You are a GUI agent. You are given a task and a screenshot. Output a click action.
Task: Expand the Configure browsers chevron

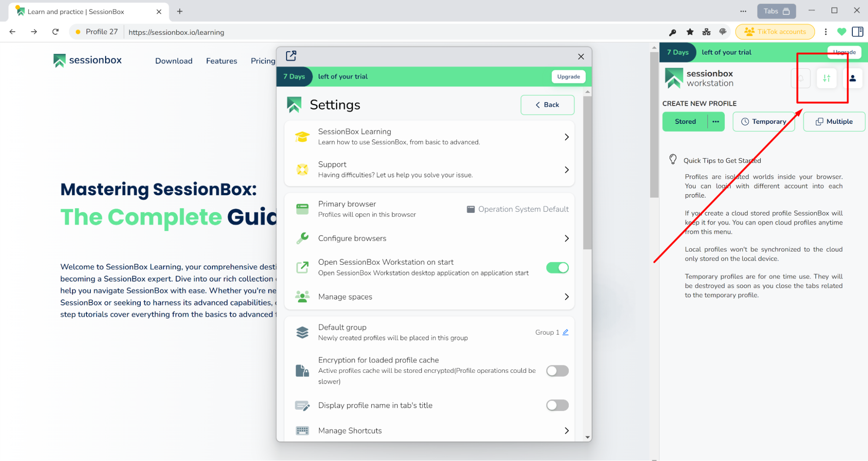[x=566, y=238]
